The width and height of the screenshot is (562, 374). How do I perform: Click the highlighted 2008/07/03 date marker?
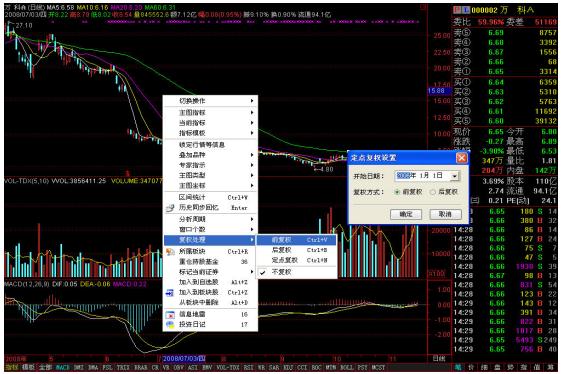pos(184,359)
